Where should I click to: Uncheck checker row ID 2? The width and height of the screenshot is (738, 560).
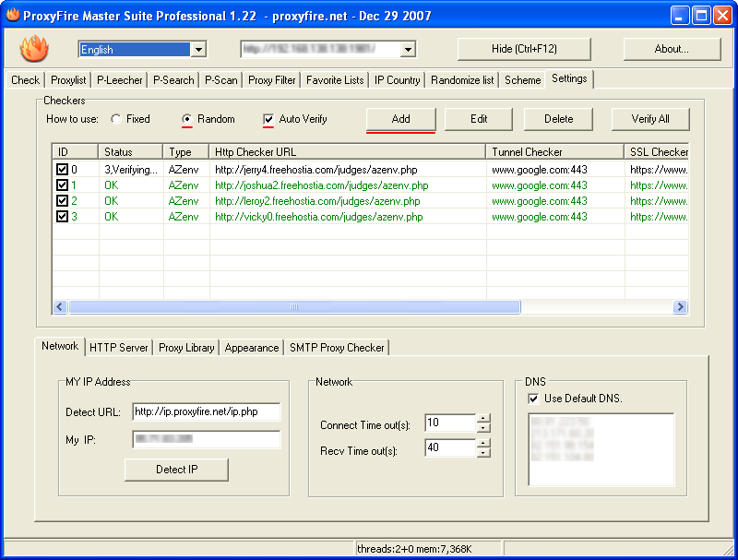coord(62,201)
